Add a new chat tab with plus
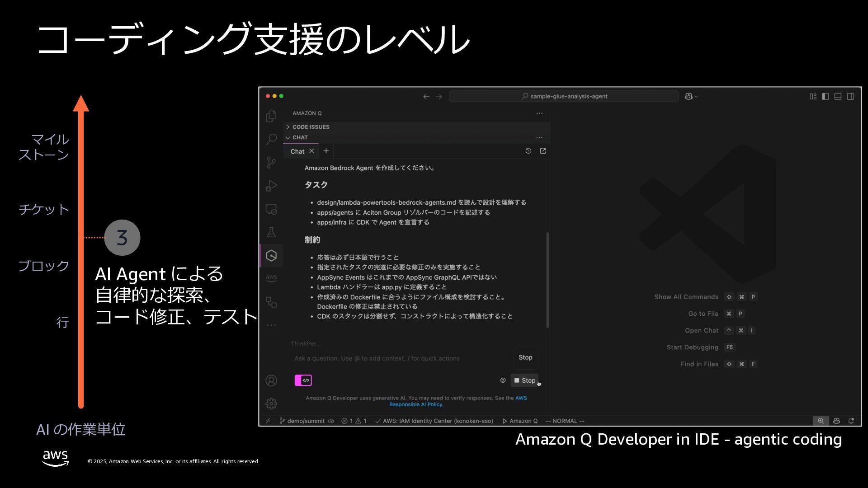868x488 pixels. tap(326, 151)
